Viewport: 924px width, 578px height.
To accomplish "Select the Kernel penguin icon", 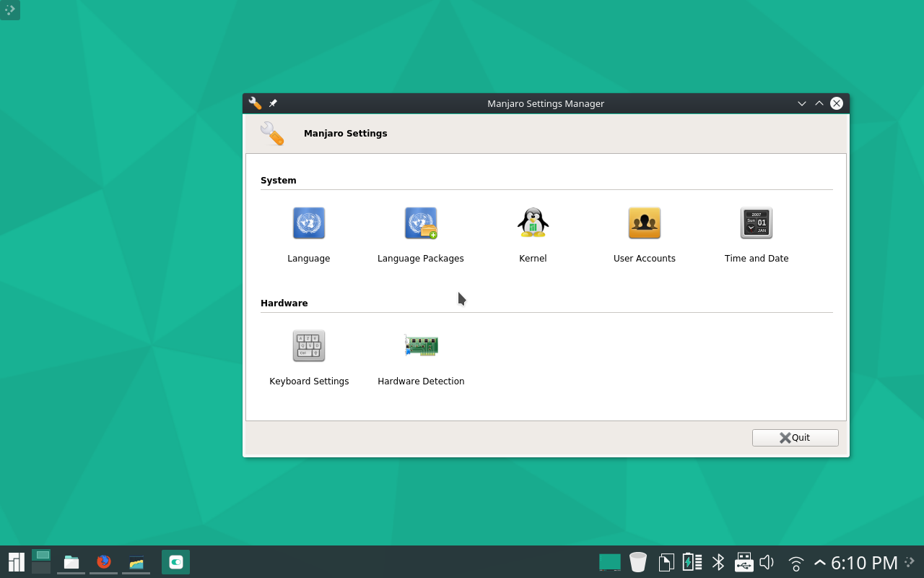I will coord(532,223).
